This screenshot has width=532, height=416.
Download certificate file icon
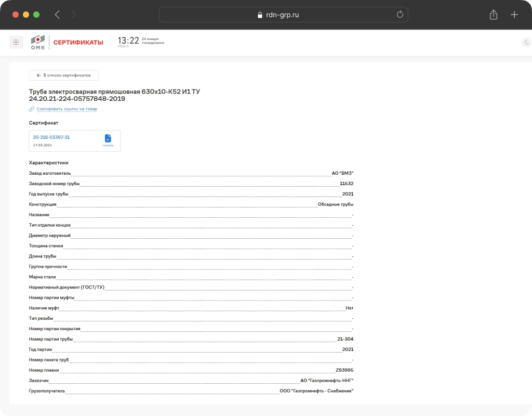tap(108, 140)
